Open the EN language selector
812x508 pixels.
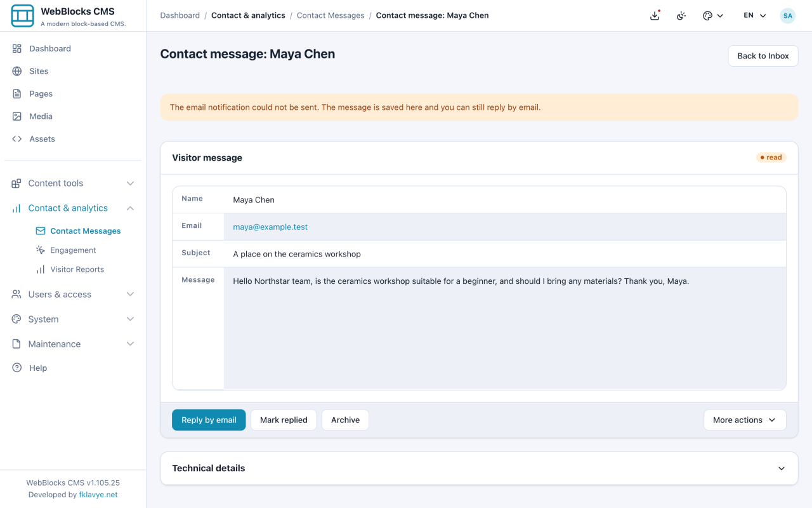click(755, 16)
